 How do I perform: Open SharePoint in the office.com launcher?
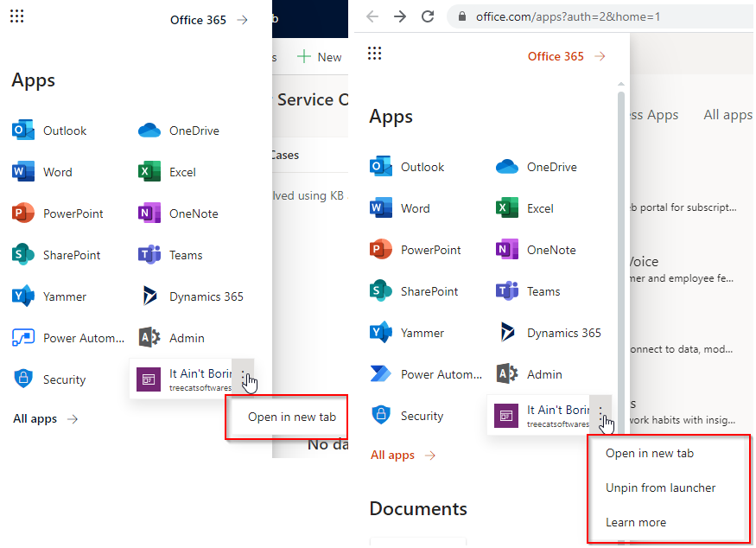pyautogui.click(x=414, y=291)
